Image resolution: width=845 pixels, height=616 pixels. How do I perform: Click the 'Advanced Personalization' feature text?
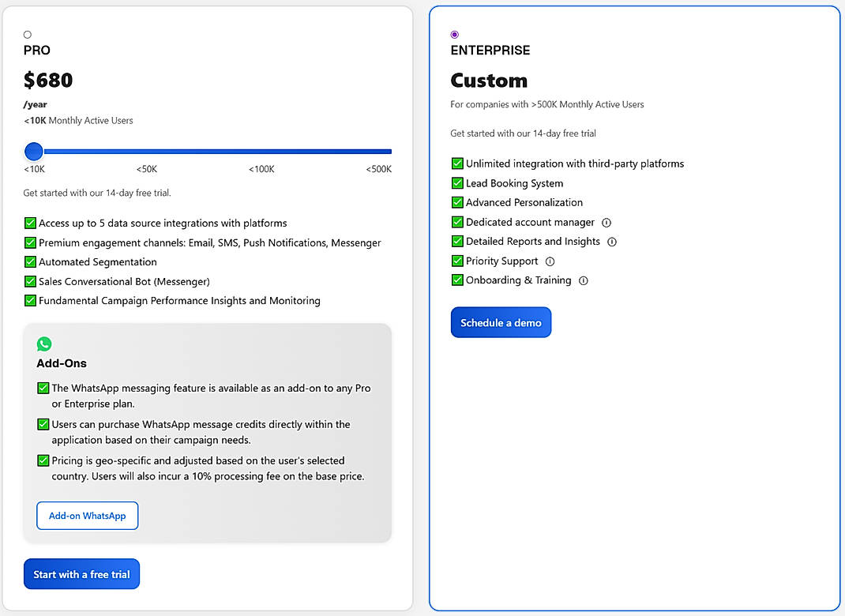[x=524, y=203]
